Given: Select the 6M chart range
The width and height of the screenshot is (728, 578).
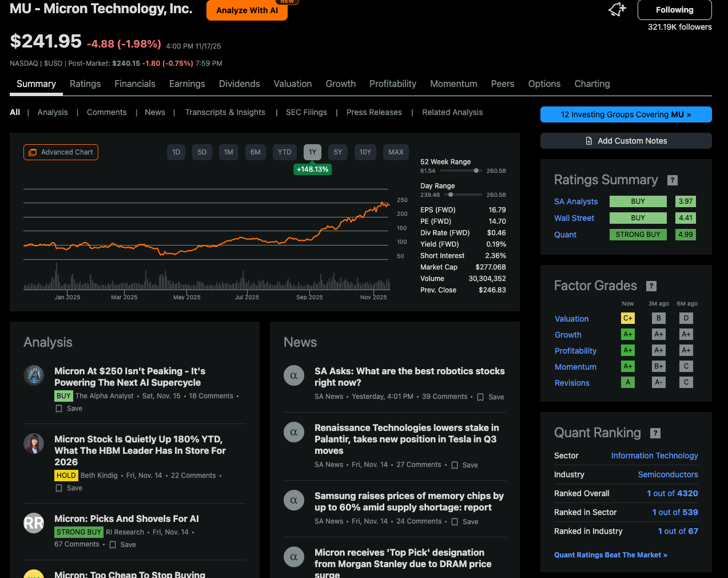Looking at the screenshot, I should point(256,152).
